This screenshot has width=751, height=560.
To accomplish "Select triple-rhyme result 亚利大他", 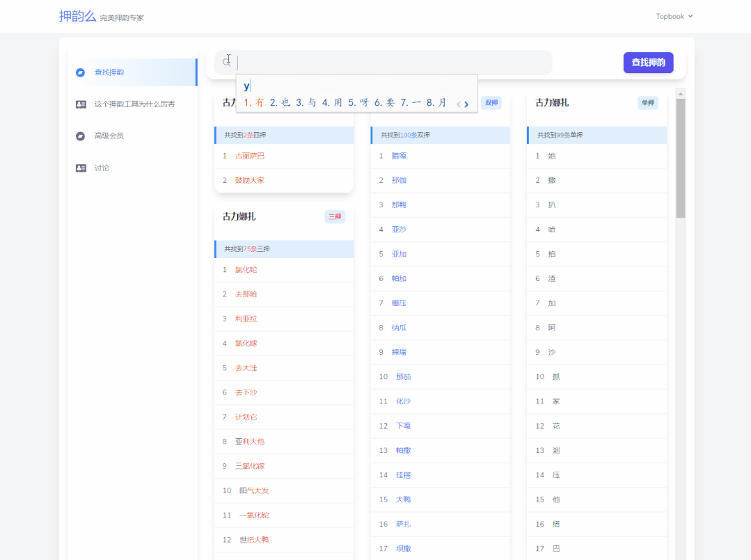I will tap(250, 442).
